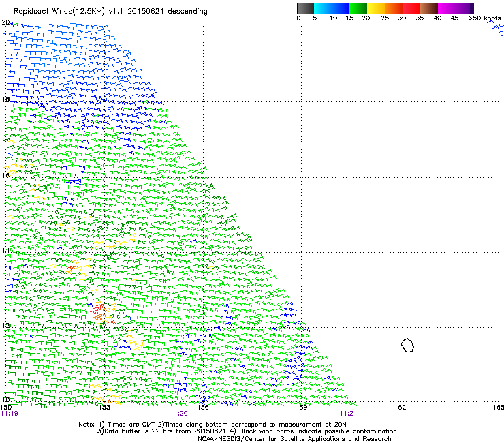The width and height of the screenshot is (504, 443).
Task: Select the purple time label '11:20'
Action: pyautogui.click(x=178, y=414)
